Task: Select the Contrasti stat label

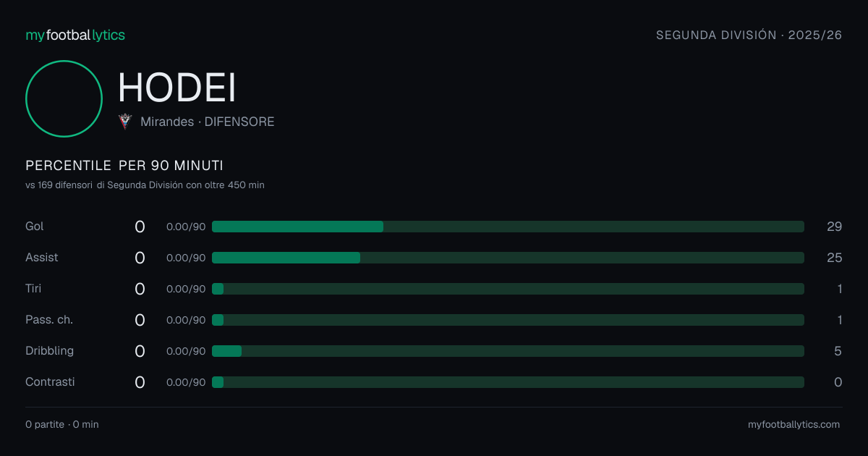Action: (50, 382)
